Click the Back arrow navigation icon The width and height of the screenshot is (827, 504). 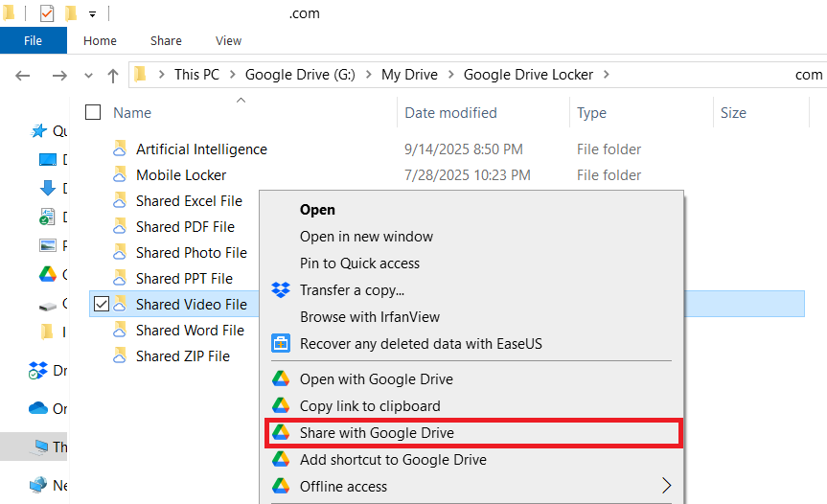pyautogui.click(x=24, y=75)
